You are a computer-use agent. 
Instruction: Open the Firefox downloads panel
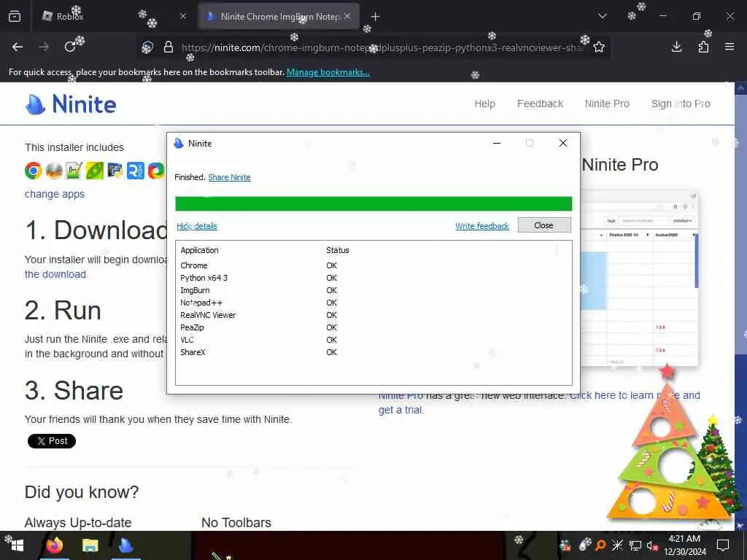(x=676, y=47)
